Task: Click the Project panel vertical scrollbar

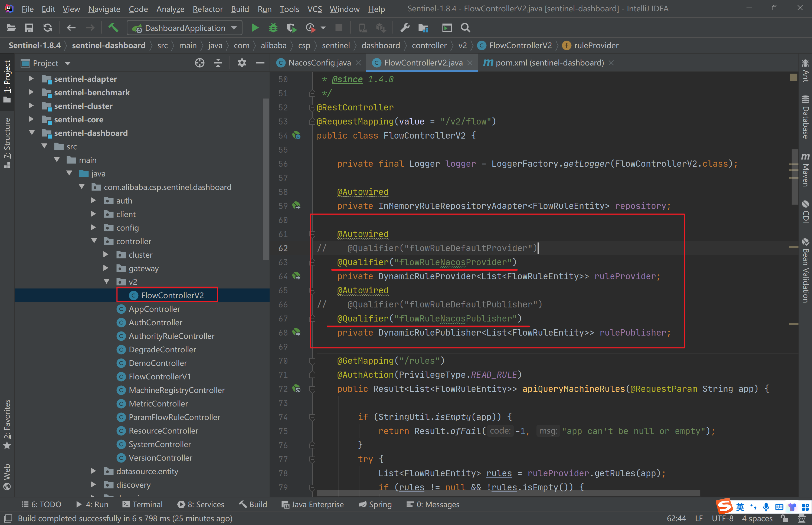Action: (266, 179)
